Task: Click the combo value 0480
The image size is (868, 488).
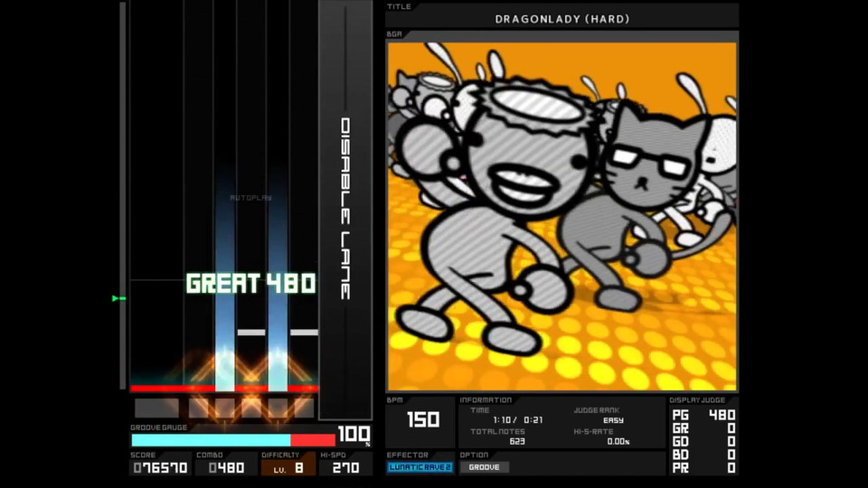Action: [x=226, y=468]
